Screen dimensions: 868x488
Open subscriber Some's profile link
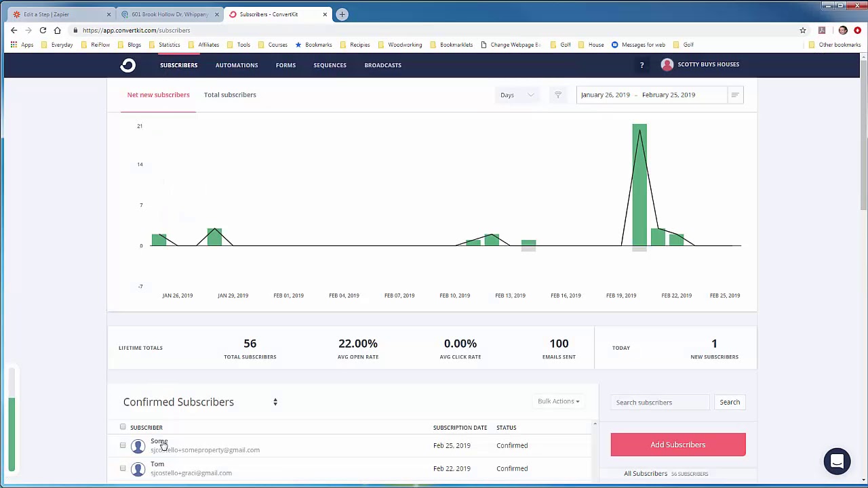pyautogui.click(x=159, y=441)
